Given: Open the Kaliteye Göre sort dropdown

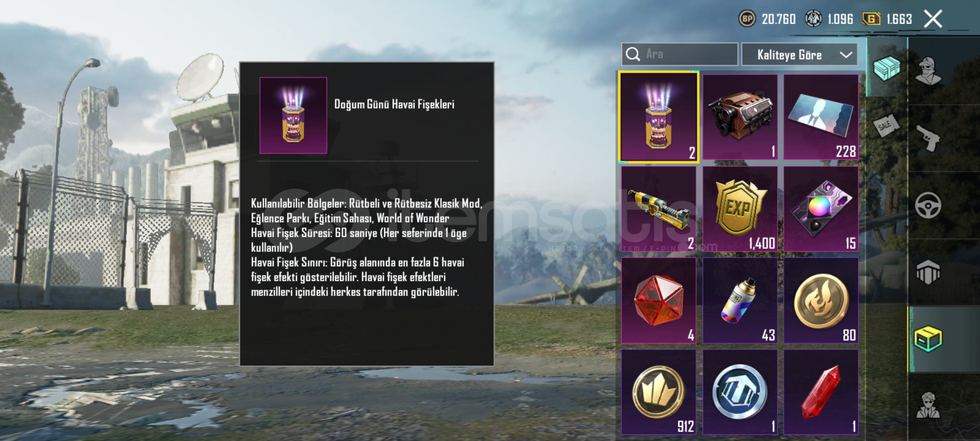Looking at the screenshot, I should coord(799,54).
